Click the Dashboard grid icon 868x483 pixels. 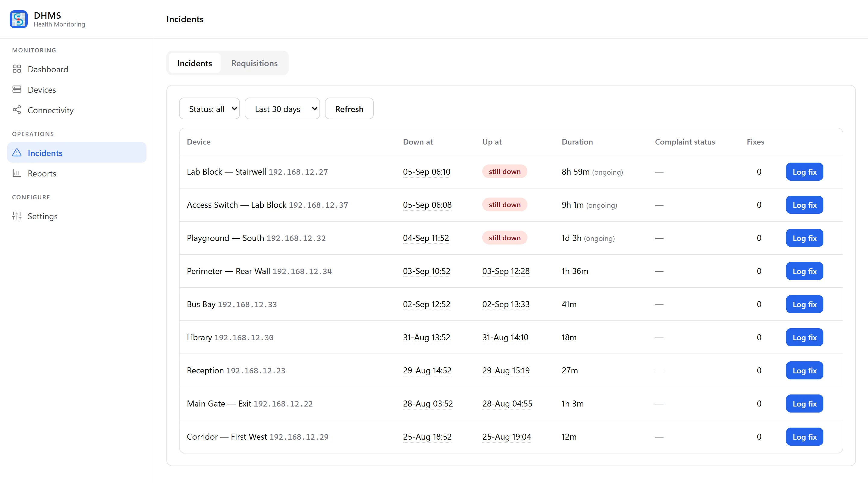point(17,69)
